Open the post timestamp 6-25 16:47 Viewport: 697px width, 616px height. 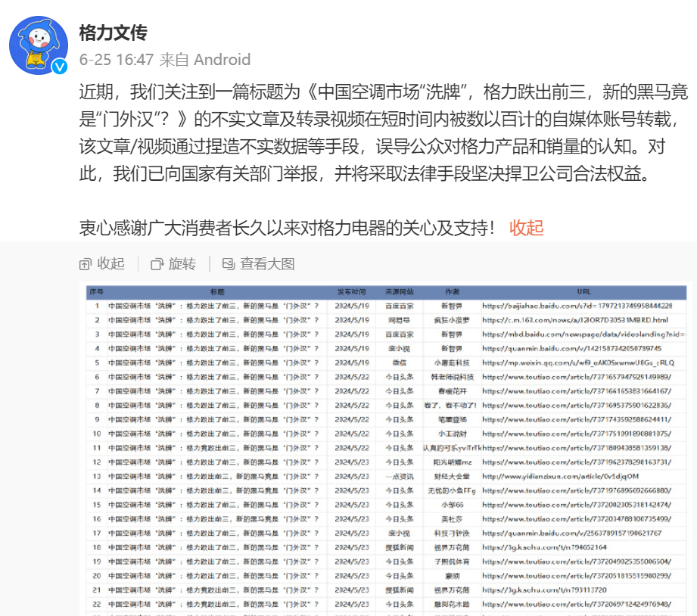[117, 60]
